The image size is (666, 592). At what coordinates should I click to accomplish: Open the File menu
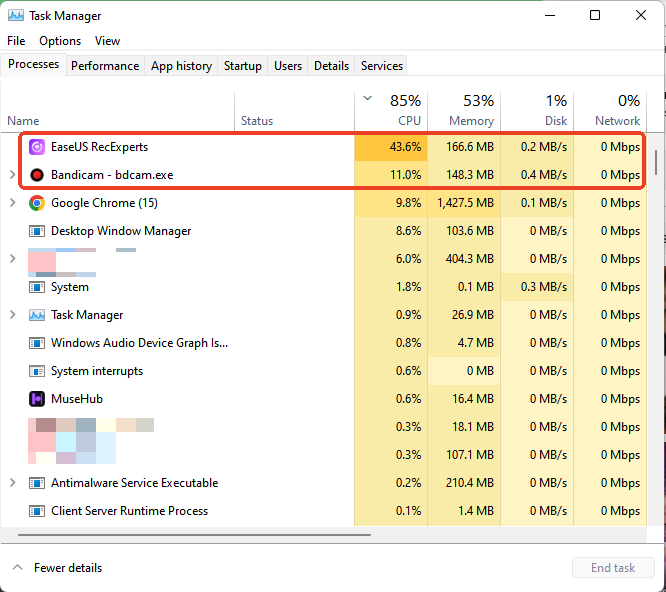(x=16, y=41)
